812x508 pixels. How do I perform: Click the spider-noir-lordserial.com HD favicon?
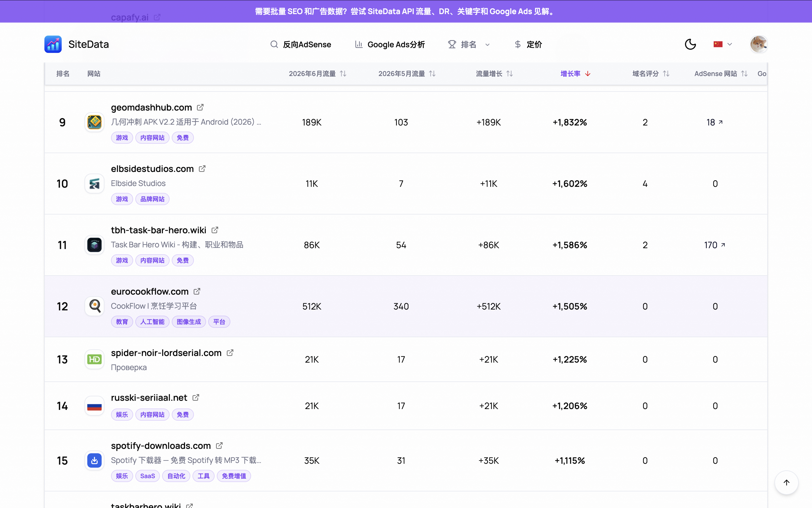(x=94, y=360)
